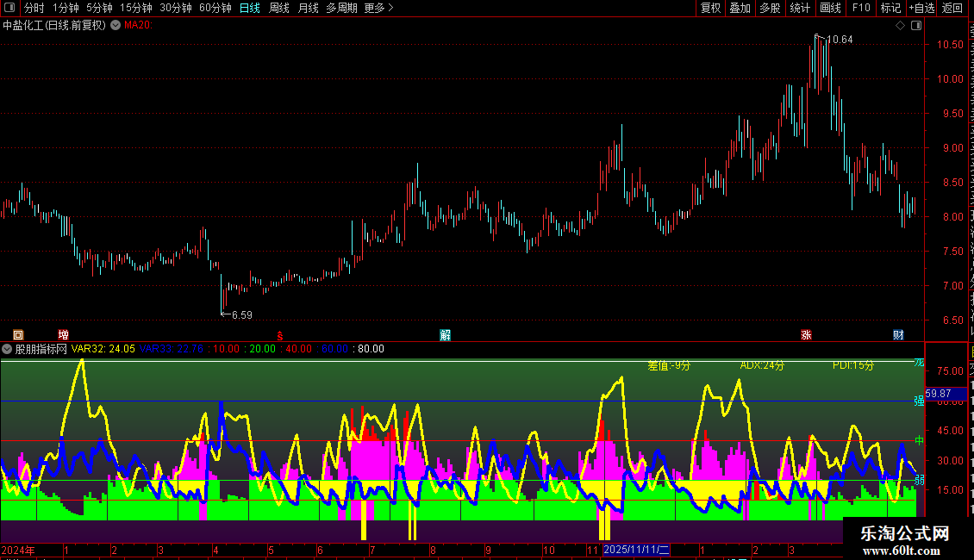The height and width of the screenshot is (560, 974).
Task: Click the 增 event marker icon
Action: click(x=64, y=334)
